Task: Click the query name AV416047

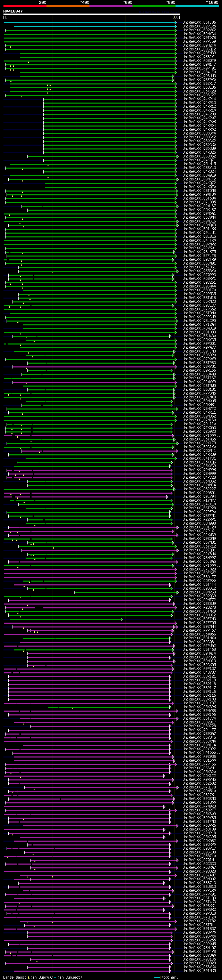Action: click(x=13, y=11)
